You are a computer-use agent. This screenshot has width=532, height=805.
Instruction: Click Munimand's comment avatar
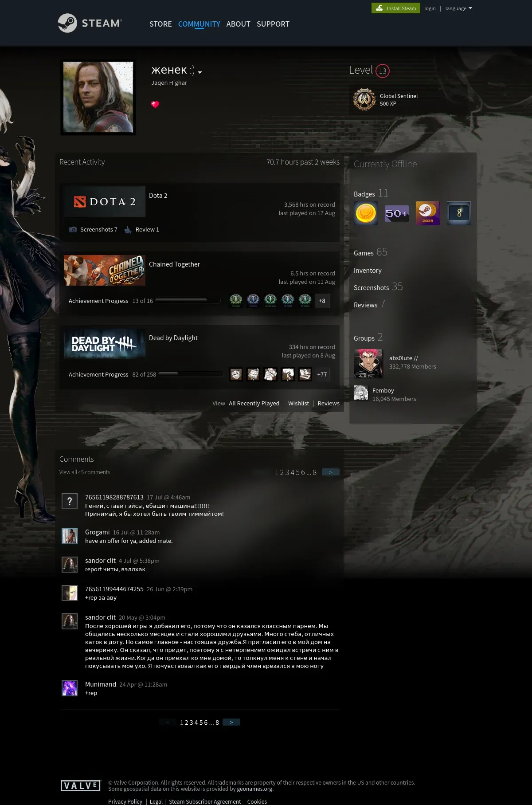(70, 688)
